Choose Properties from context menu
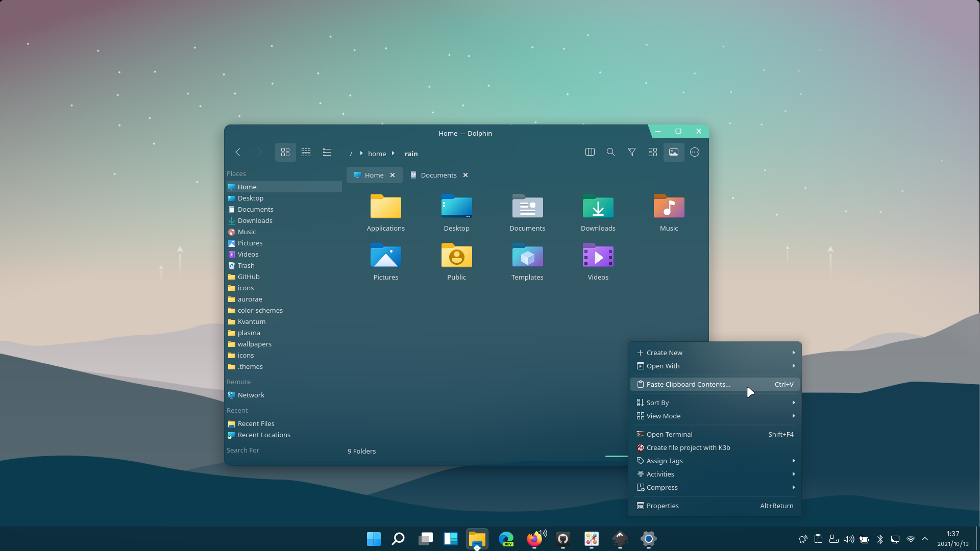 coord(715,506)
